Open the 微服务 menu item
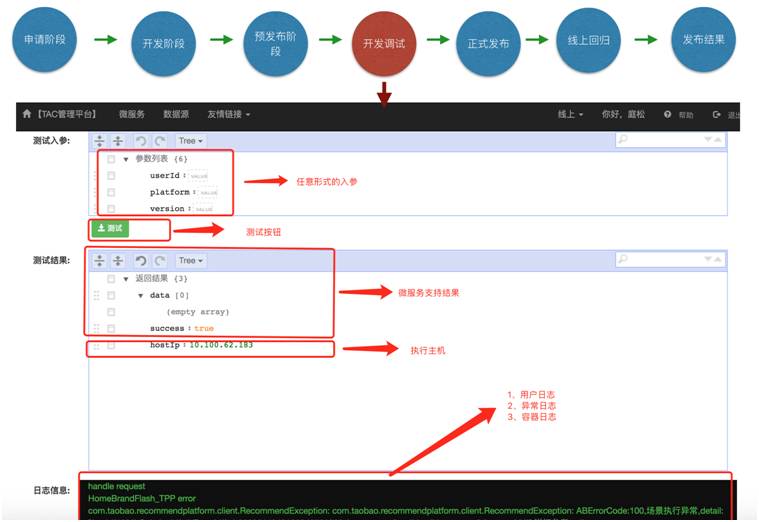The height and width of the screenshot is (522, 759). (x=132, y=114)
